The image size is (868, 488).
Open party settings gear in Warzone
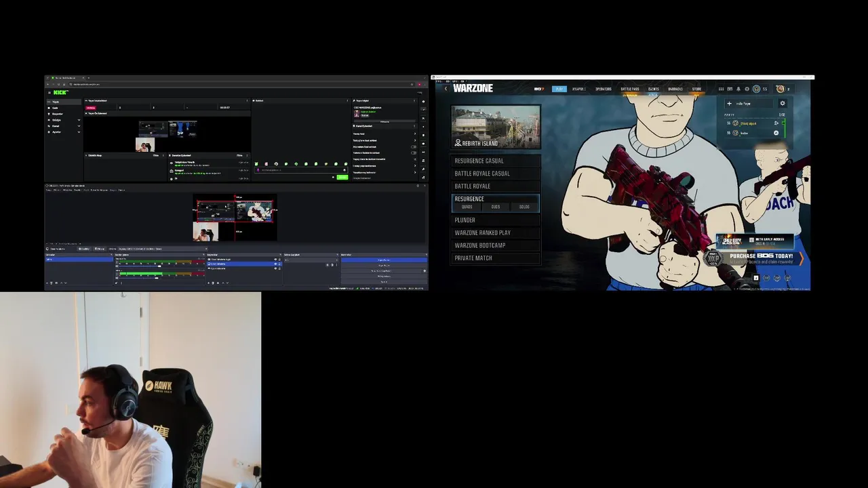pyautogui.click(x=783, y=104)
